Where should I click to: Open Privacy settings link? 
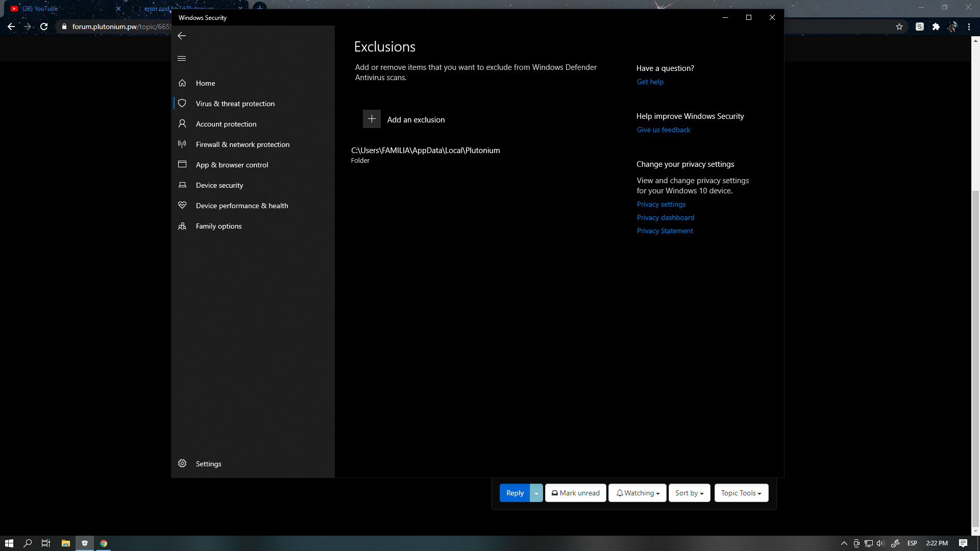coord(661,204)
